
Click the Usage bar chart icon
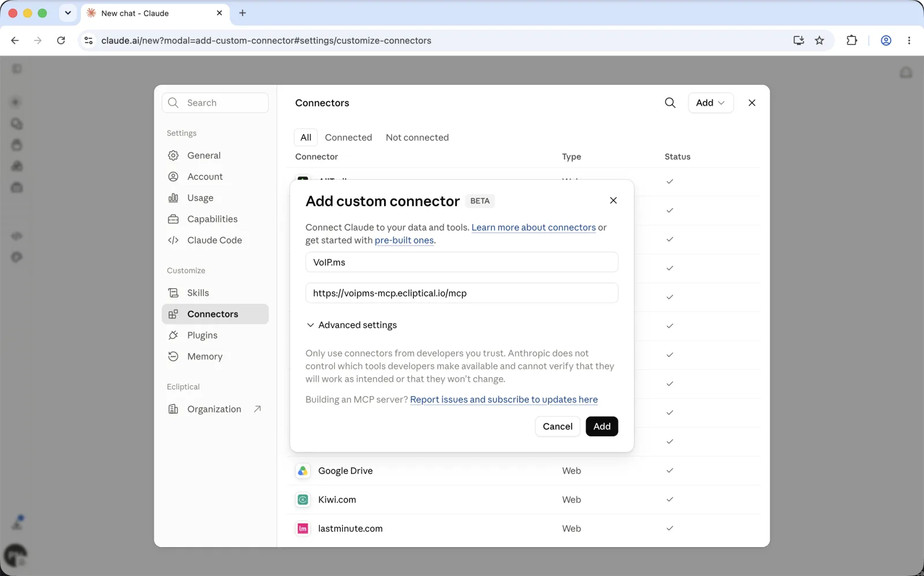pyautogui.click(x=173, y=198)
